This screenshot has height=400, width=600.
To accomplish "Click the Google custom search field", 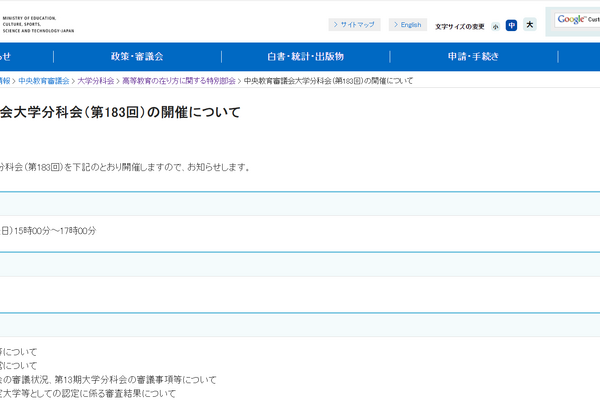I will (x=578, y=20).
